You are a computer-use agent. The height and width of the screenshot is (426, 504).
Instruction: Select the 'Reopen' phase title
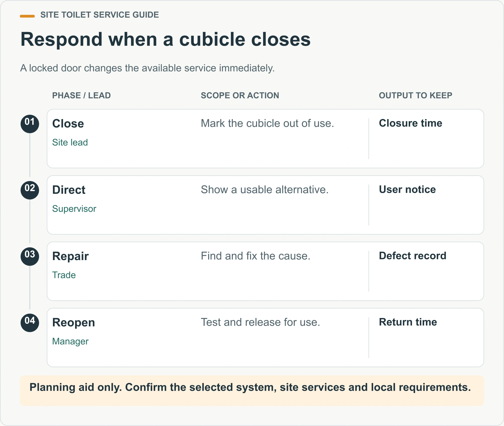click(74, 323)
